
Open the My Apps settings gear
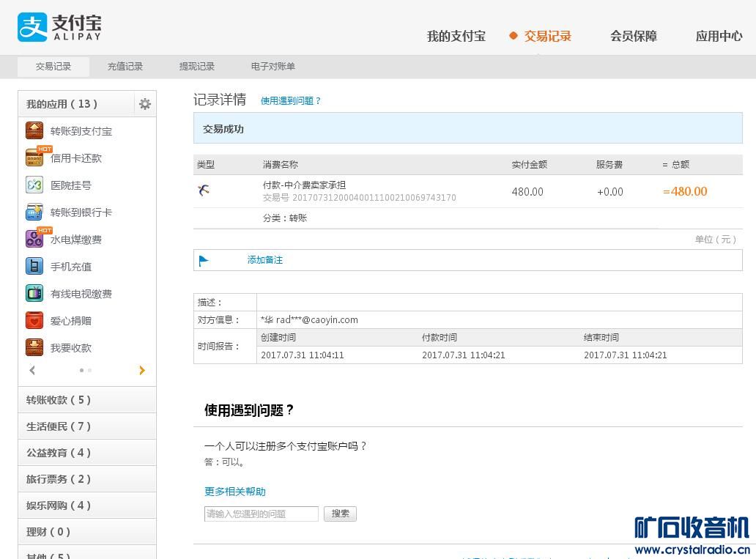145,104
